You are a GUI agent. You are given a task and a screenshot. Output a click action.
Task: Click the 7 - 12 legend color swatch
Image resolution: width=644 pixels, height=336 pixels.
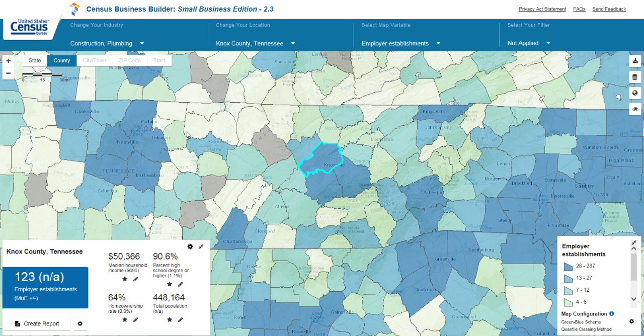(x=568, y=290)
